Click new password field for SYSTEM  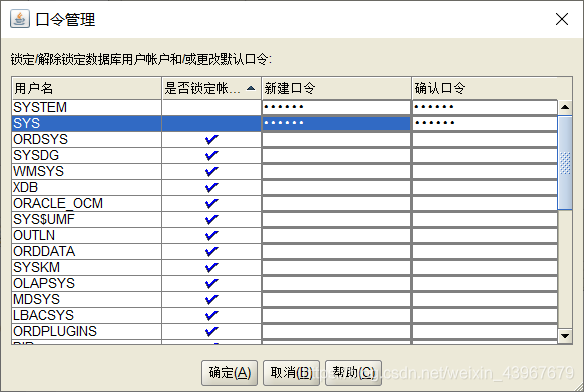coord(336,107)
